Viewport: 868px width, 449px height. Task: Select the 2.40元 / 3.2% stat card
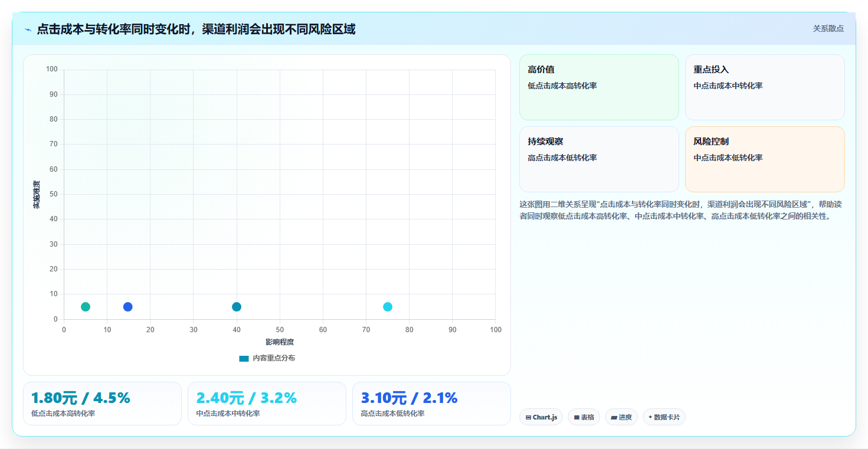[267, 404]
